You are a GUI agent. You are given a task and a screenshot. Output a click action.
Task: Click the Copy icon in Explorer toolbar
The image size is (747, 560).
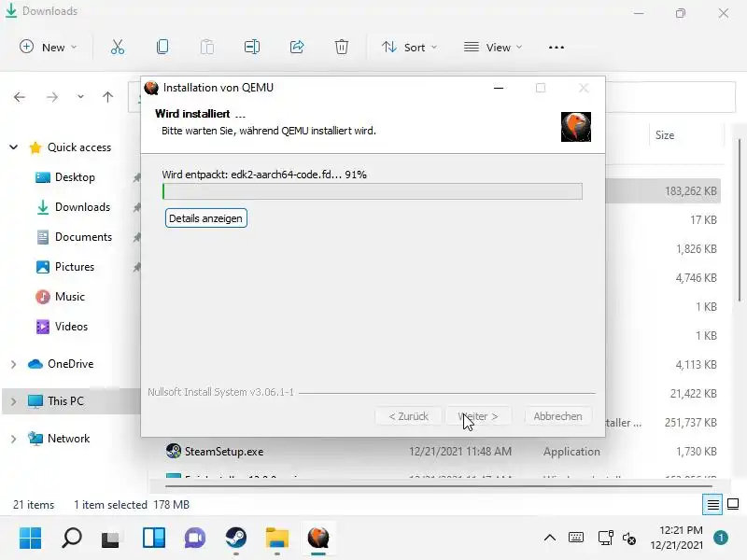(x=162, y=48)
